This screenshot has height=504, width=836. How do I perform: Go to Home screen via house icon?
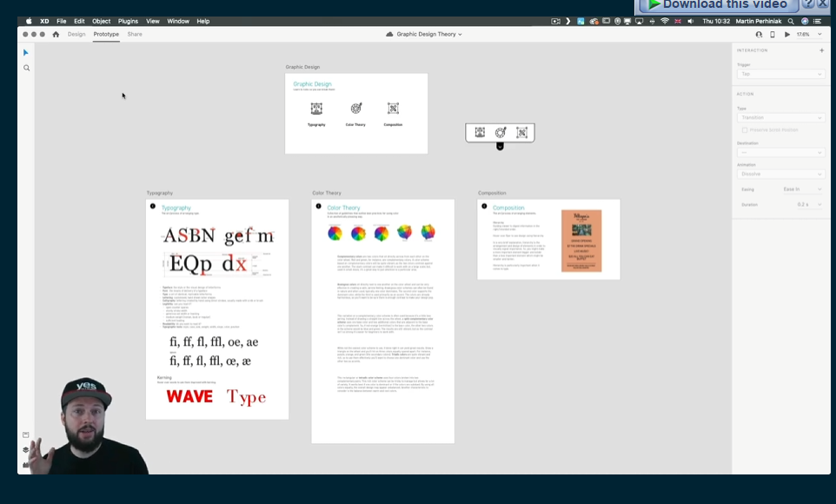tap(56, 34)
